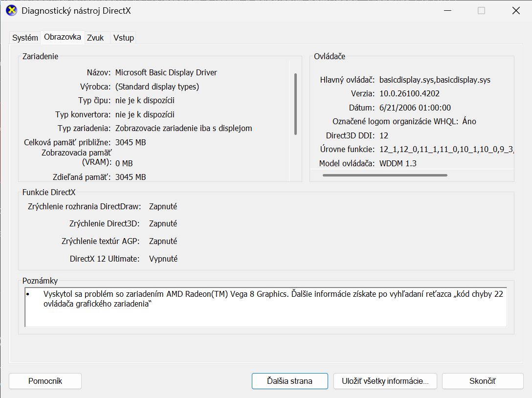Select device type text Zobrazovacie zariadenie iba s displejom
This screenshot has height=398, width=532.
click(183, 128)
